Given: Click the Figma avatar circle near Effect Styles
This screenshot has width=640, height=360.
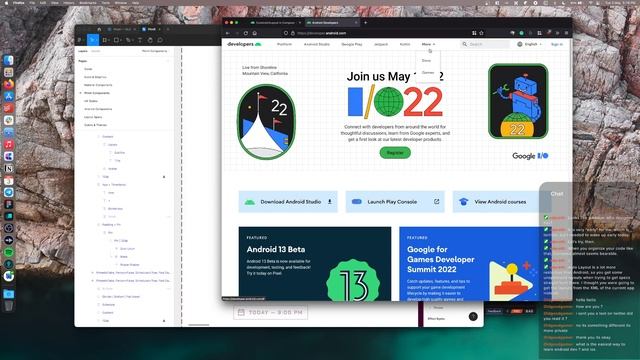Looking at the screenshot, I should 473,316.
